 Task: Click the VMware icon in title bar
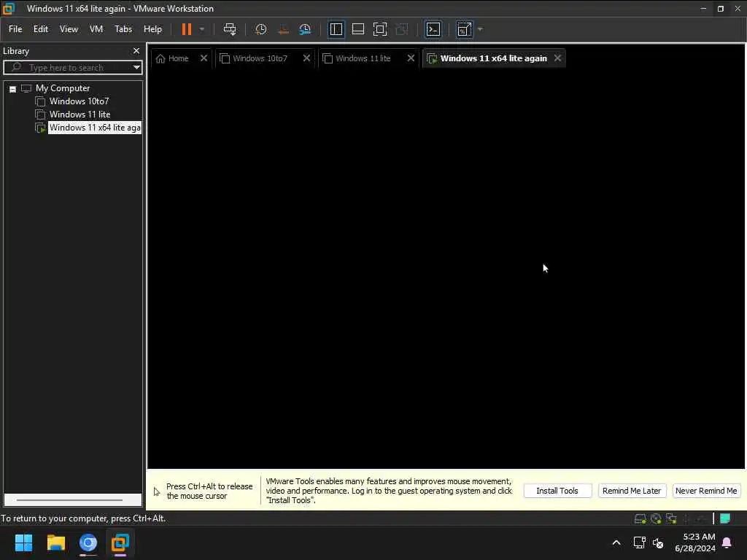[x=9, y=9]
